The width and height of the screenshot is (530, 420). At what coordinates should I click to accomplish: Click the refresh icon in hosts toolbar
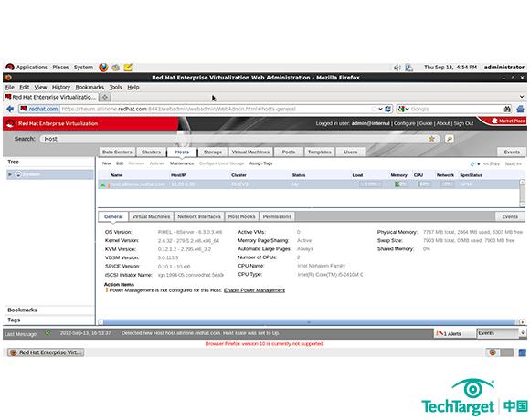(472, 163)
